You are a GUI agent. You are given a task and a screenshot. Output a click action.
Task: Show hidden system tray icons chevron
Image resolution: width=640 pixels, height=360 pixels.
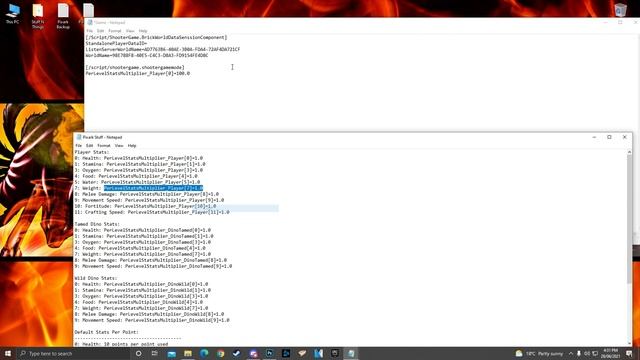[x=571, y=353]
